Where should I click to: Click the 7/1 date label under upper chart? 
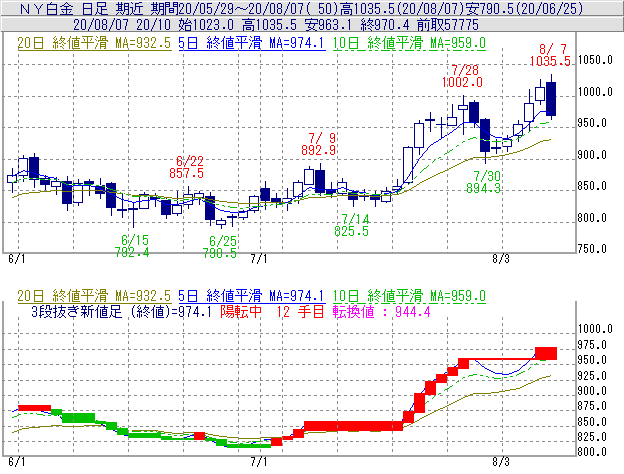coord(259,259)
